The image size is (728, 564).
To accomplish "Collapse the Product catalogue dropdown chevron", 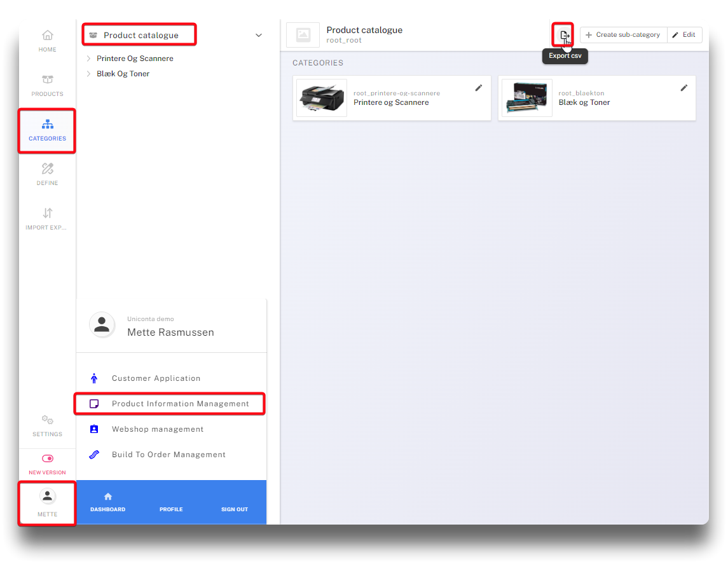I will point(259,36).
